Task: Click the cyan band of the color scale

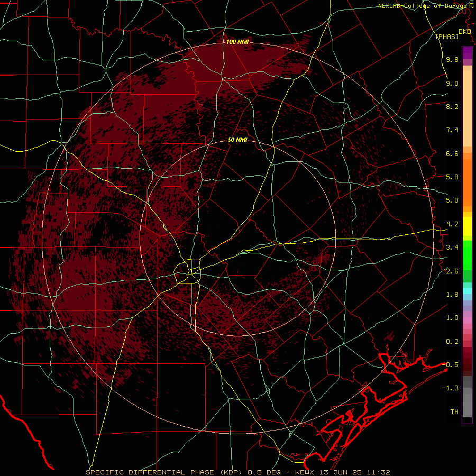Action: click(467, 291)
